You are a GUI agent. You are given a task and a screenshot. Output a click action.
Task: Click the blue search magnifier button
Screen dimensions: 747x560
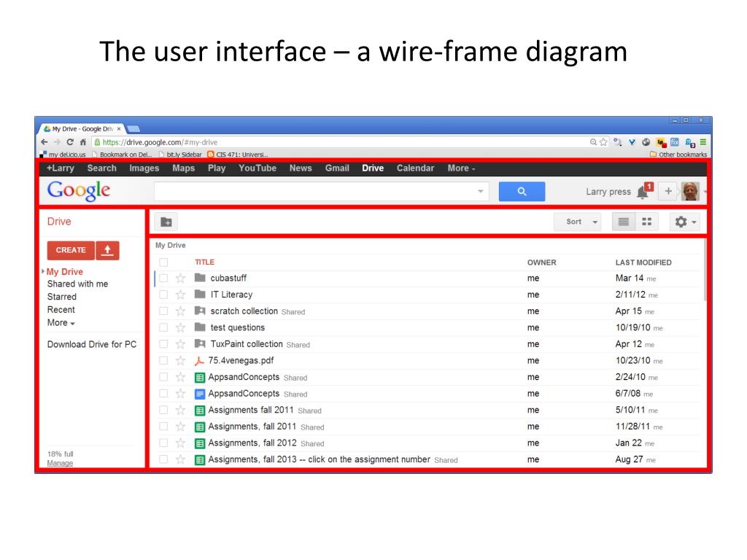tap(522, 192)
